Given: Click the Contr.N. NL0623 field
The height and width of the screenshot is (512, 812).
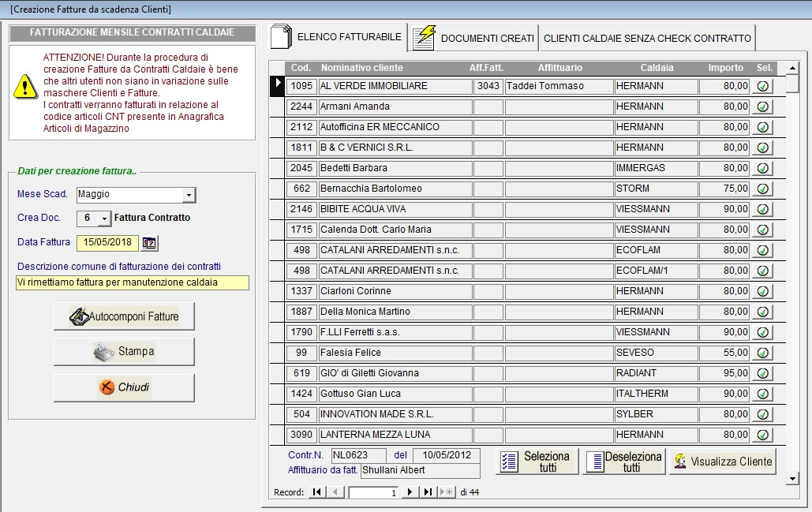Looking at the screenshot, I should 358,455.
